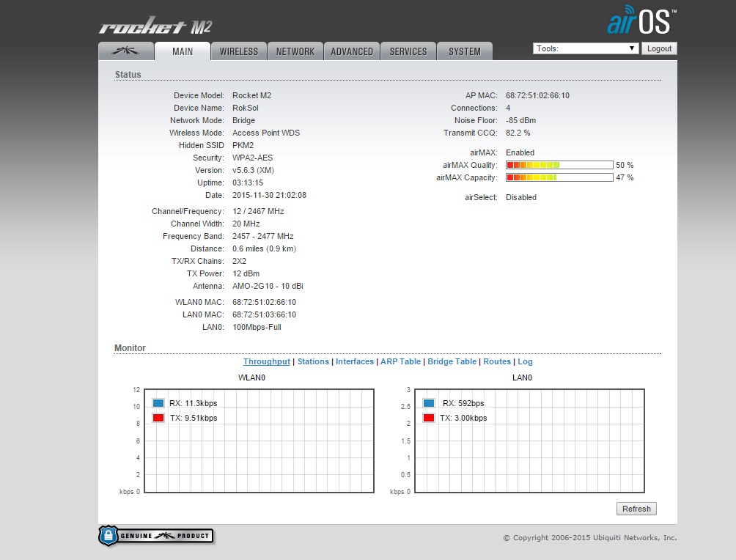Click the Rocket M2 logo
The image size is (736, 560).
155,26
